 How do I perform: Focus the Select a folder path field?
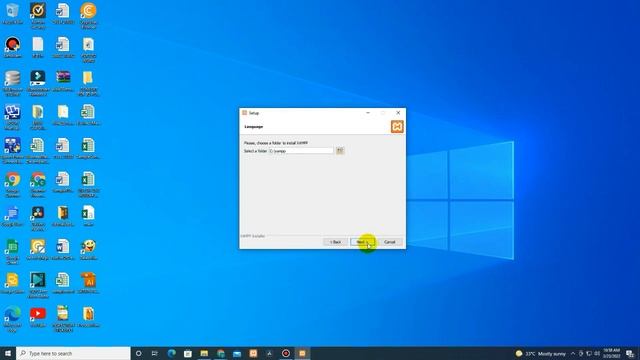[301, 151]
